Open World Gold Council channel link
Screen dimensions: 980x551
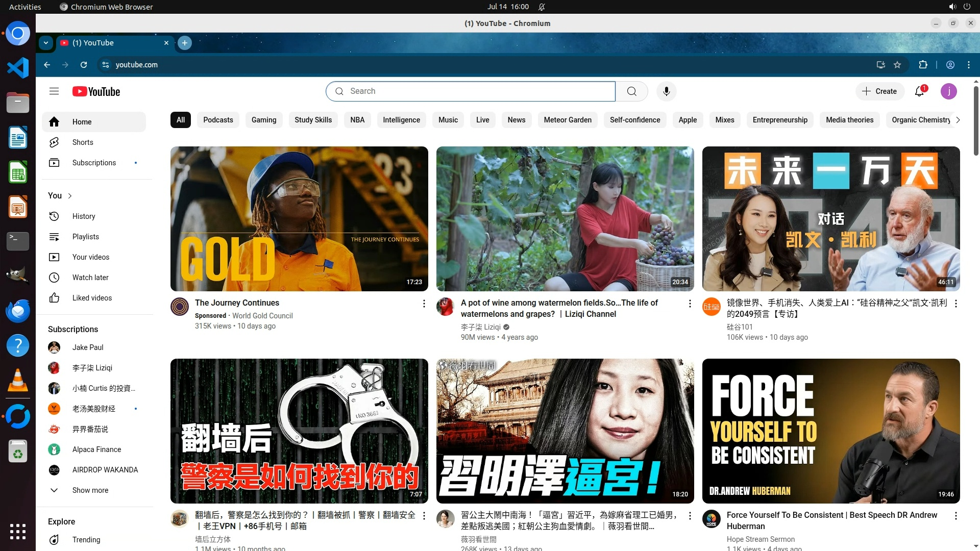pyautogui.click(x=262, y=316)
